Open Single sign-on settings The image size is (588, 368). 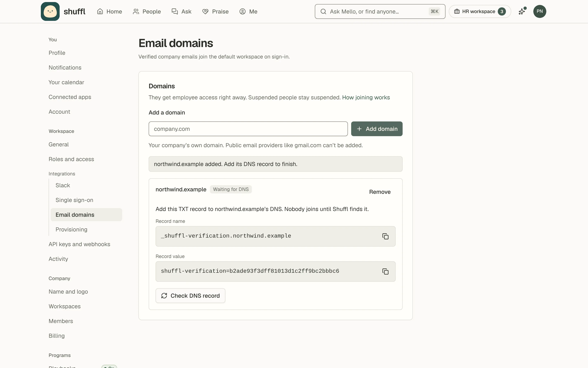point(74,200)
